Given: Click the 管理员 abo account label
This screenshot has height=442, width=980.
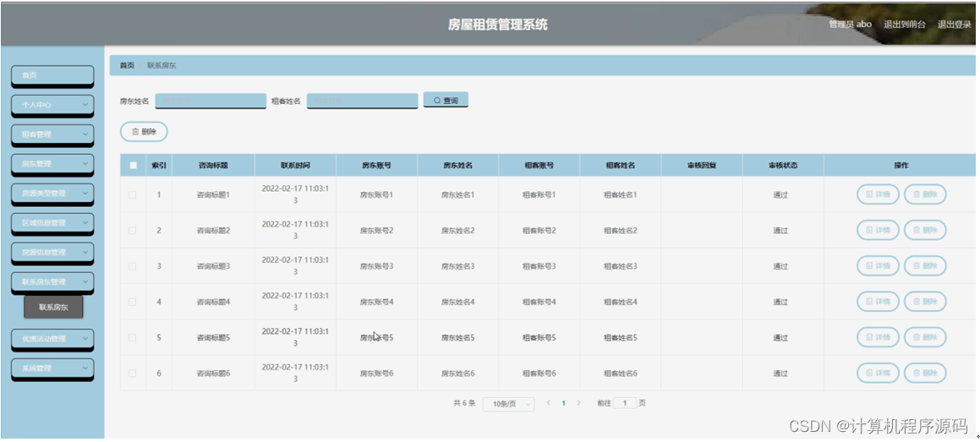Looking at the screenshot, I should point(850,25).
